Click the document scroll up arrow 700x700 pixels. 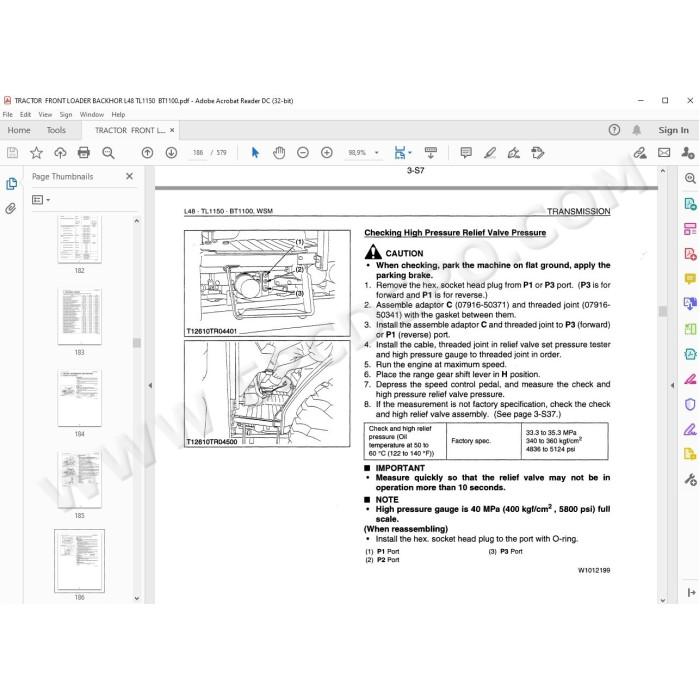click(662, 171)
